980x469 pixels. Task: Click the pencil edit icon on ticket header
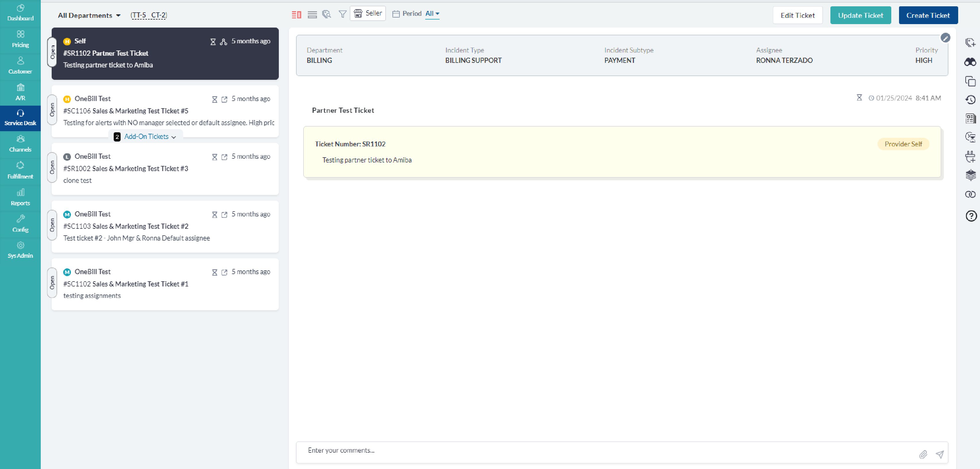[x=945, y=38]
